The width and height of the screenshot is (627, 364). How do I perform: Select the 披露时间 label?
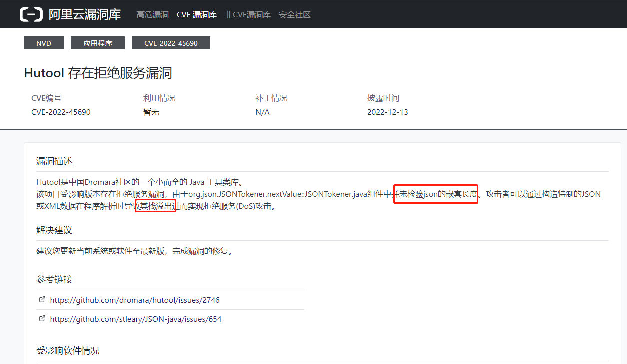tap(383, 98)
